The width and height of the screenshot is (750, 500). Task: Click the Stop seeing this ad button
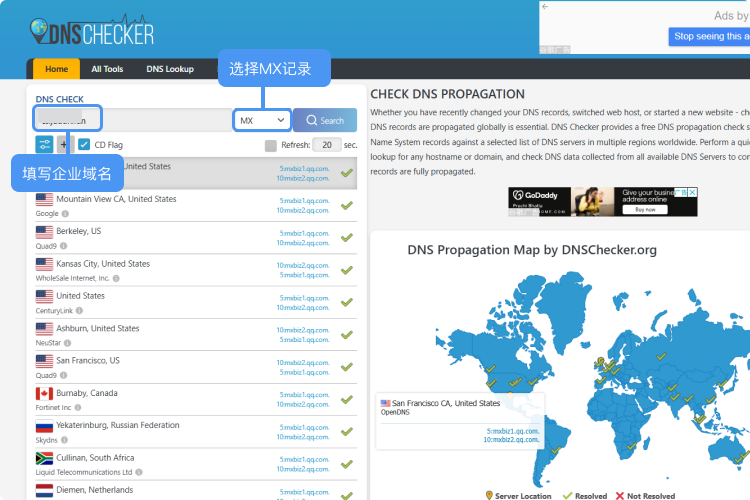coord(709,36)
